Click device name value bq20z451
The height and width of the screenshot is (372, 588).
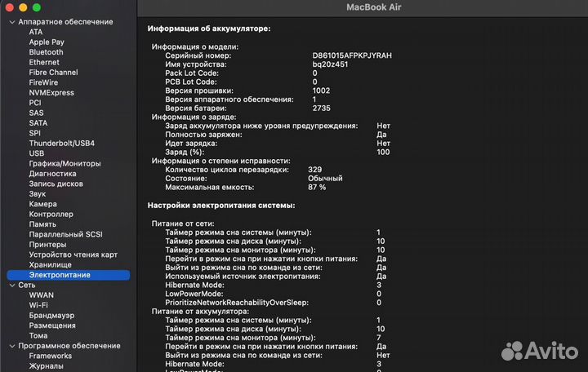click(x=330, y=64)
